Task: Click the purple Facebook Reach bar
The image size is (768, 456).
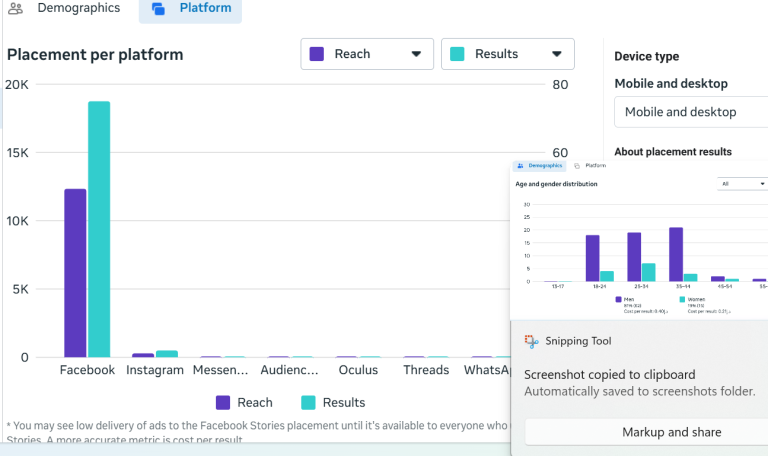Action: (75, 272)
